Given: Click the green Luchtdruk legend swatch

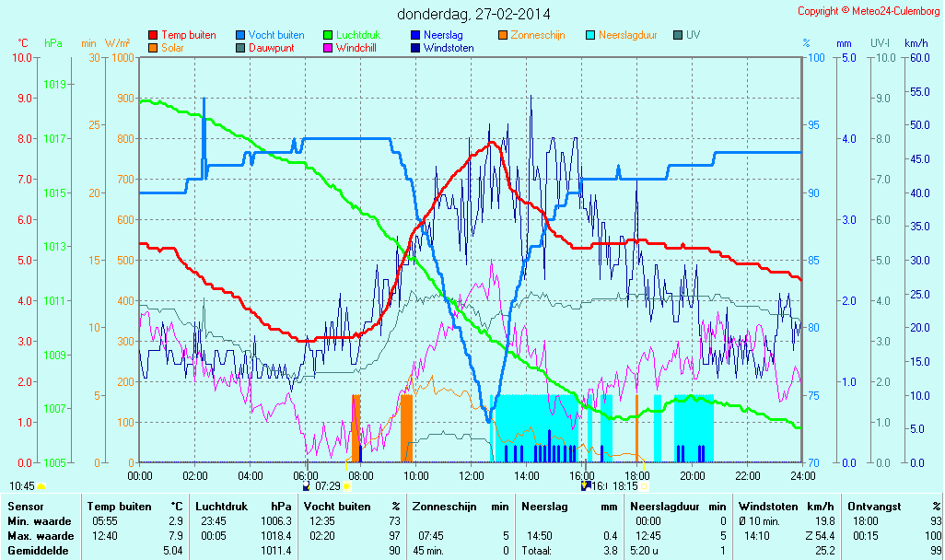Looking at the screenshot, I should point(327,35).
